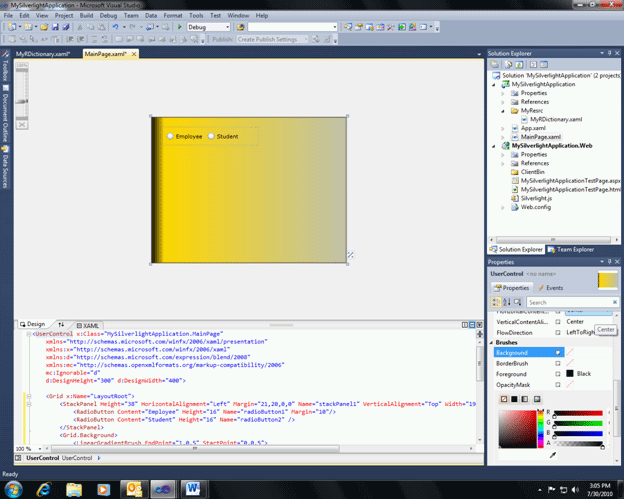624x499 pixels.
Task: Click the BorderBrush property marker square
Action: click(x=558, y=363)
